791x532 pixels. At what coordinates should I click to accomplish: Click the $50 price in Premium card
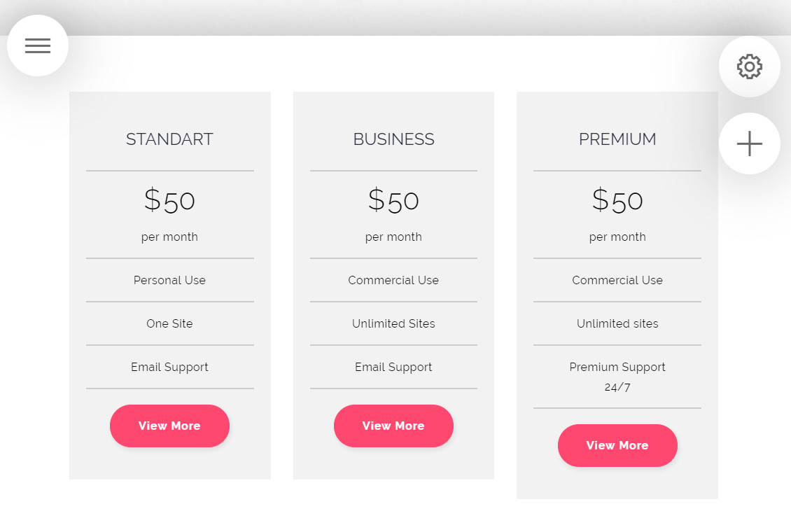point(617,201)
